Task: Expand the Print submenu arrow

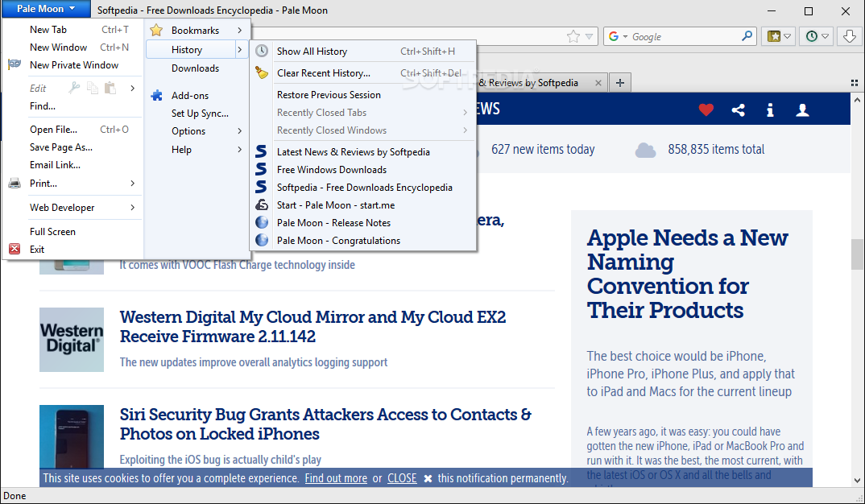Action: pyautogui.click(x=132, y=183)
